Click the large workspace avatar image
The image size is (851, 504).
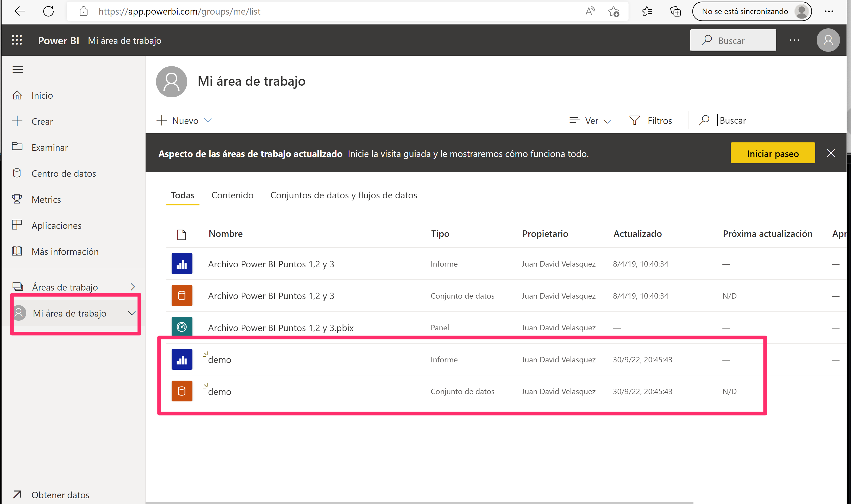point(172,81)
